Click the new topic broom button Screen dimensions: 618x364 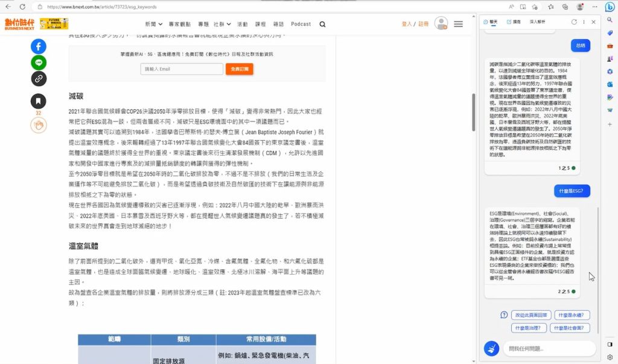tap(491, 348)
